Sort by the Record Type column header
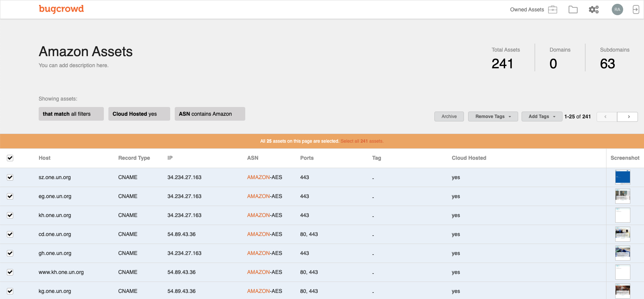The width and height of the screenshot is (644, 299). pyautogui.click(x=134, y=158)
